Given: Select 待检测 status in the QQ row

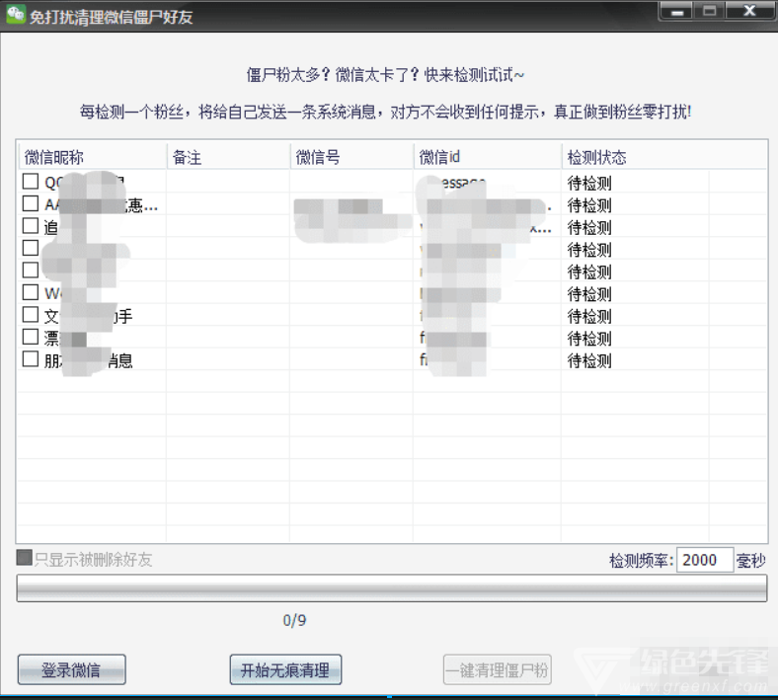Looking at the screenshot, I should (x=589, y=183).
